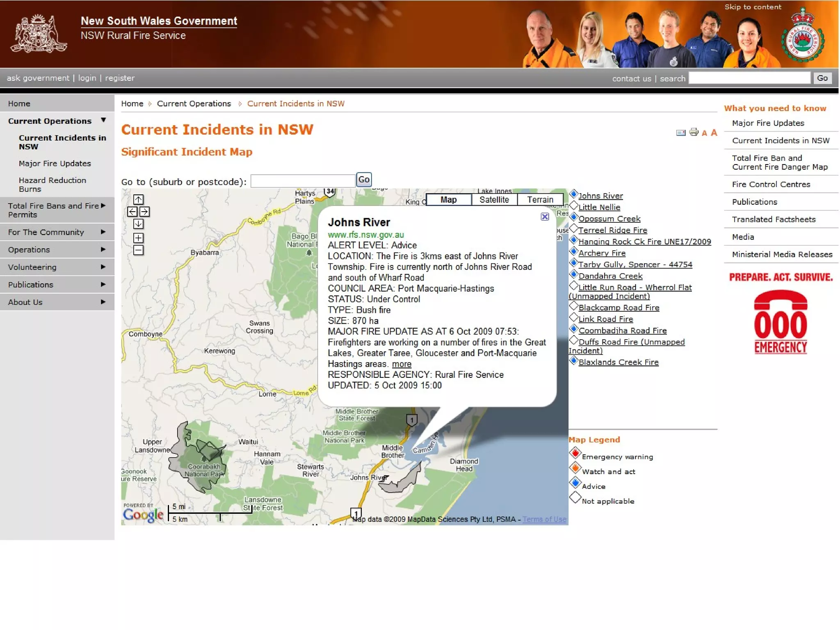Screen dimensions: 840x630
Task: Switch map to Terrain view
Action: (x=540, y=200)
